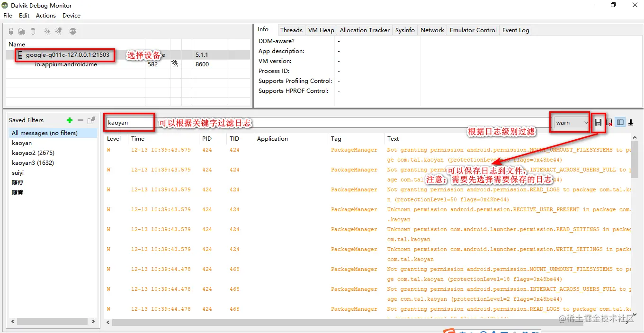Click the Name column header in devices
The width and height of the screenshot is (644, 333).
75,44
